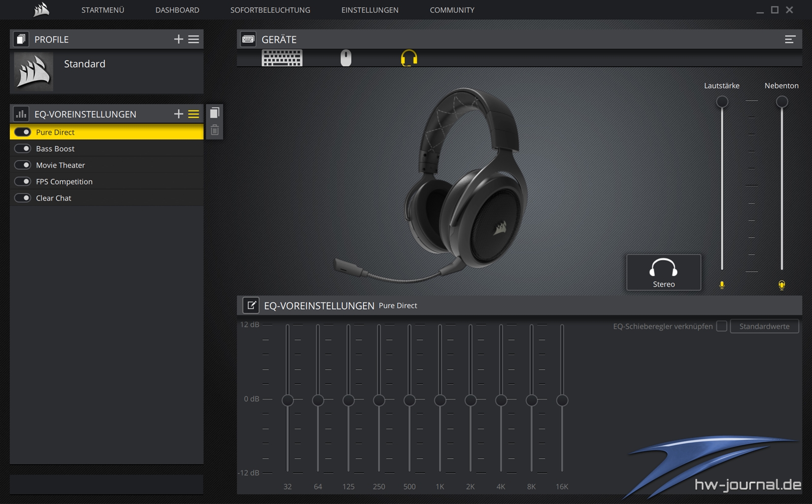Toggle the Movie Theater preset switch
The image size is (812, 504).
coord(23,165)
